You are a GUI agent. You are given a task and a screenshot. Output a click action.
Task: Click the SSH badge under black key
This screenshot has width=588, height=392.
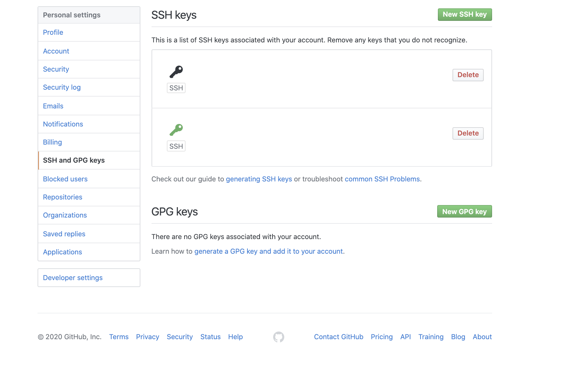pos(176,88)
